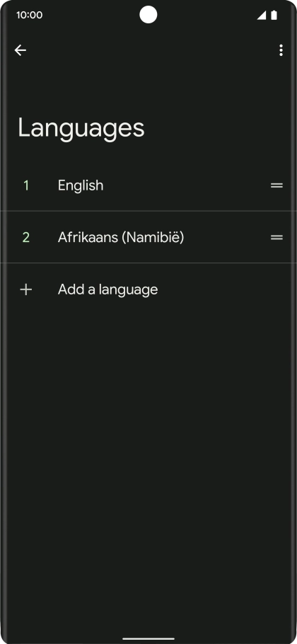Tap the plus icon for adding language
This screenshot has height=644, width=297.
click(26, 289)
